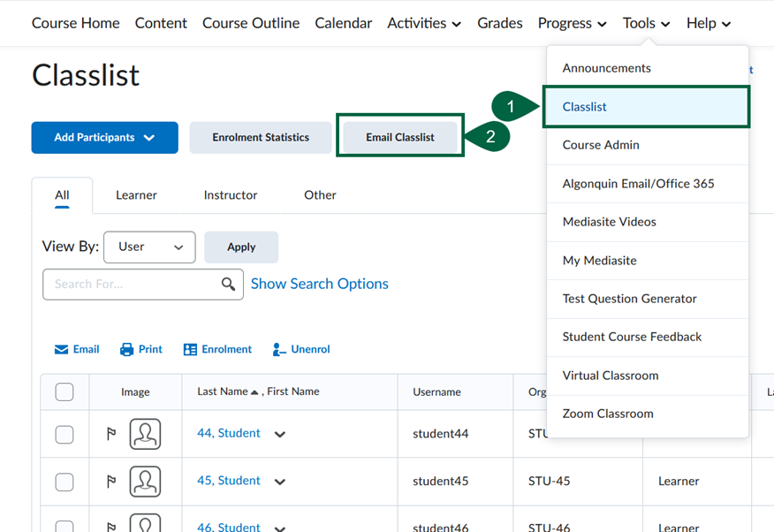This screenshot has height=532, width=774.
Task: Toggle the select-all checkbox in the table header
Action: (64, 391)
